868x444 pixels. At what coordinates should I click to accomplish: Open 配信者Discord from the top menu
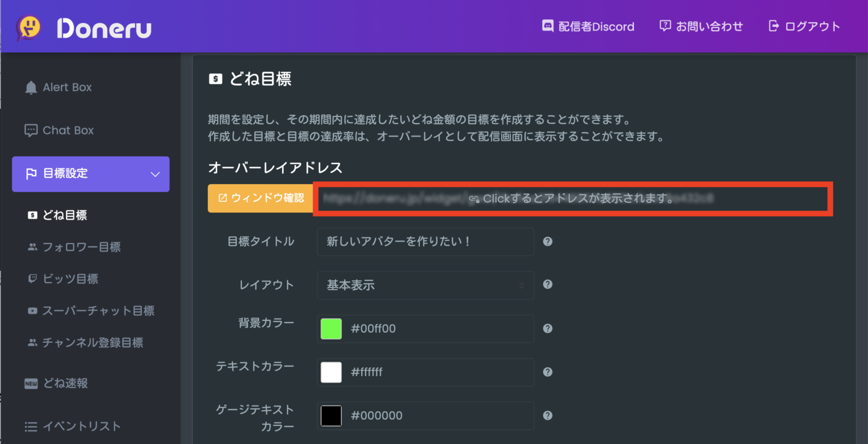point(588,26)
